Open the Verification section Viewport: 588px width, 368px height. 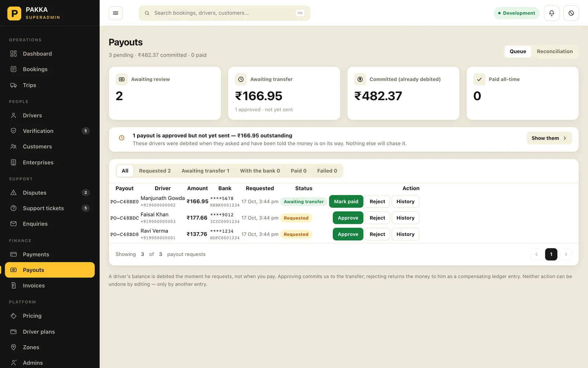click(50, 131)
